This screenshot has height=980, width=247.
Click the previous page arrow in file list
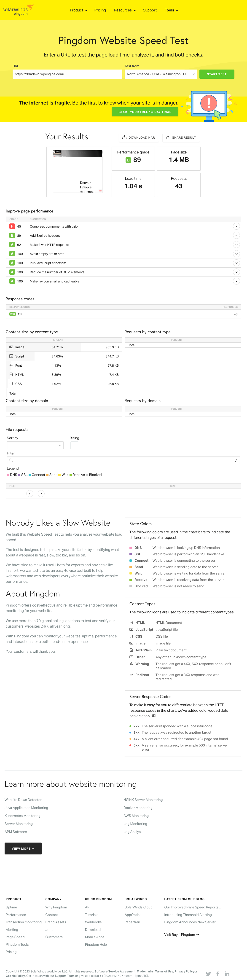[30, 493]
